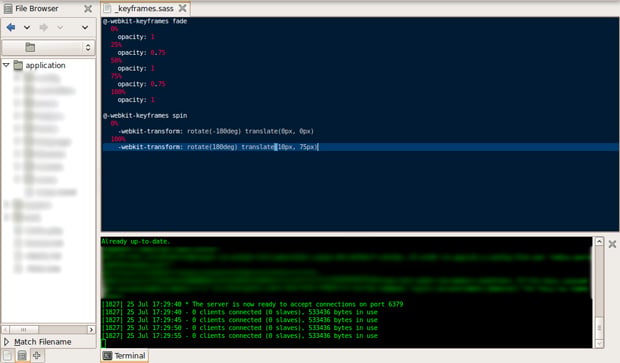Image resolution: width=620 pixels, height=363 pixels.
Task: Click the highlighted 'rotate(180deg) translate' line
Action: [360, 147]
